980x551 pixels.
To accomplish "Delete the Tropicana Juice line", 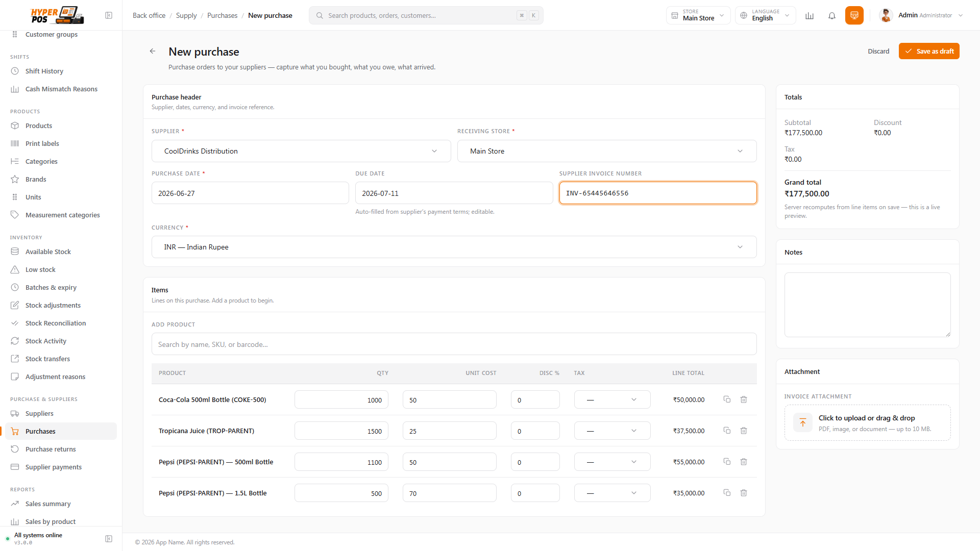I will pyautogui.click(x=744, y=431).
